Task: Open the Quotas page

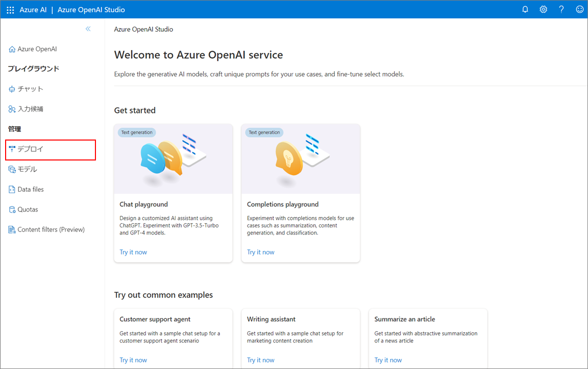Action: [x=23, y=210]
